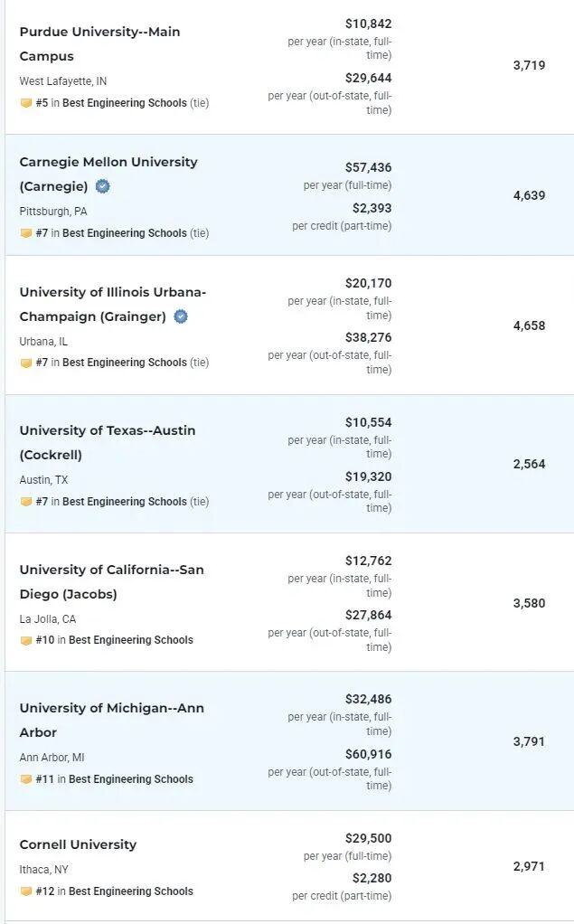Click UC San Diego's #10 ranking link
This screenshot has height=924, width=574.
[114, 640]
